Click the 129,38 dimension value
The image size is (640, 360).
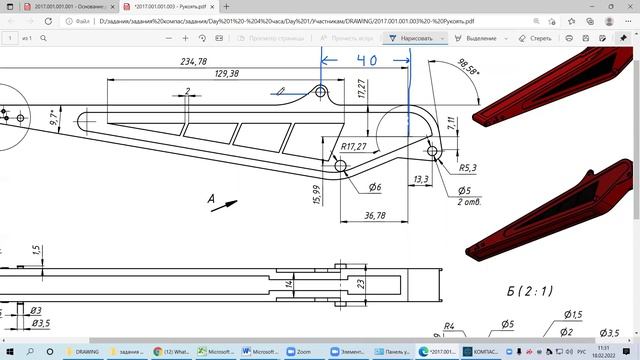[x=227, y=74]
